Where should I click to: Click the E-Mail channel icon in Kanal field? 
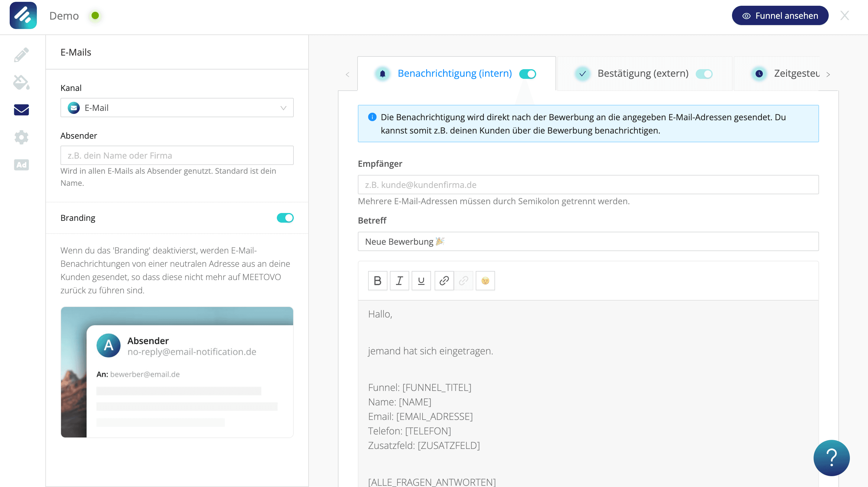click(74, 108)
